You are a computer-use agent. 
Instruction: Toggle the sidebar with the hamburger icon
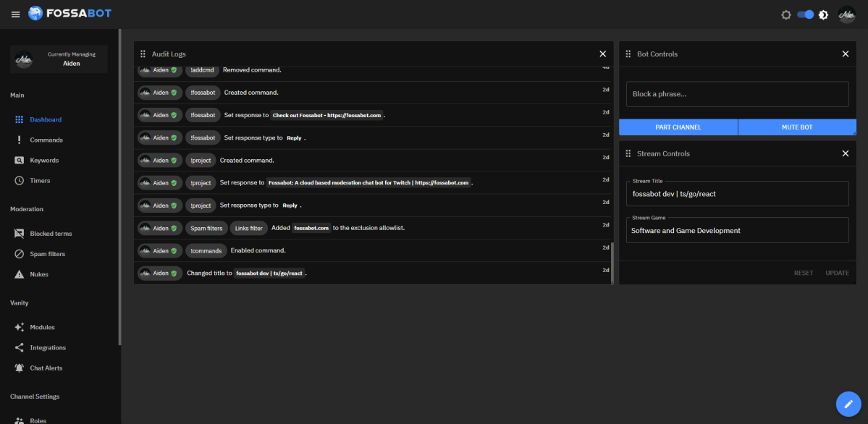[15, 13]
